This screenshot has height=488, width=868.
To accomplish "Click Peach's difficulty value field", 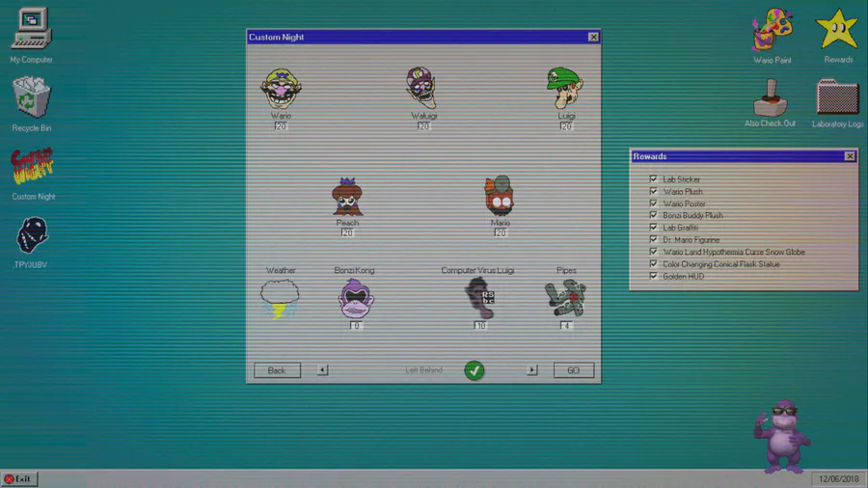I will pos(347,232).
